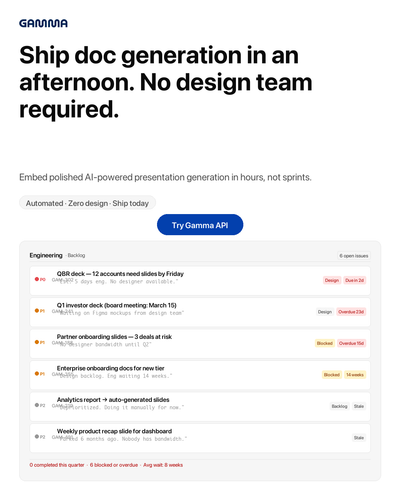Click the Due in 2d tag
Viewport: 400px width, 500px height.
pos(355,280)
